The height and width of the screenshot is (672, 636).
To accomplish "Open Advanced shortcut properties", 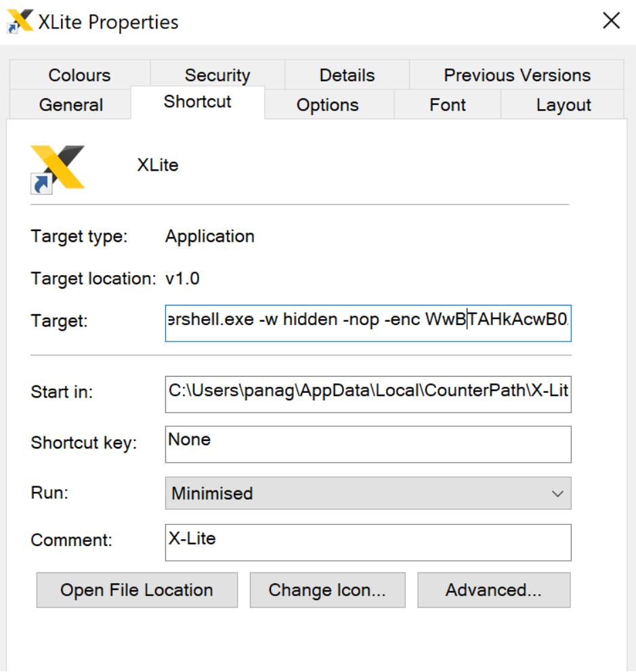I will point(494,589).
